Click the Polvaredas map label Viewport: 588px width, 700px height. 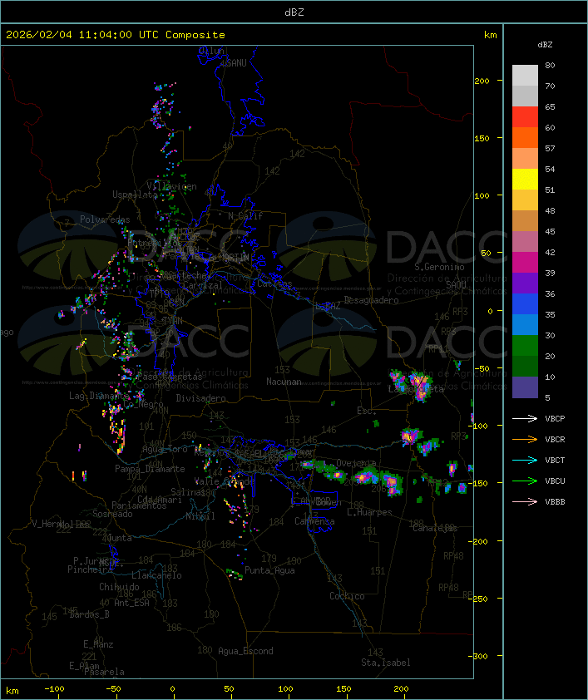105,219
